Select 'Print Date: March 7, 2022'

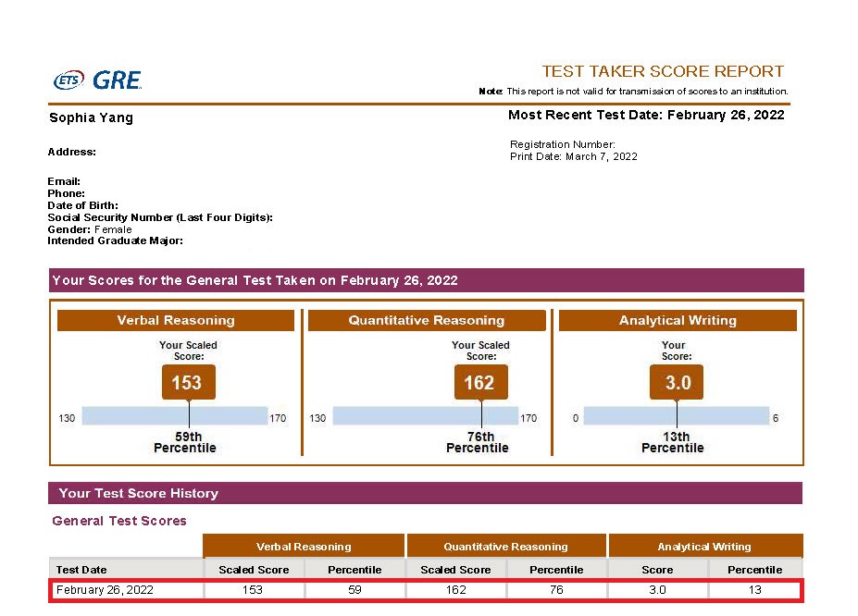[574, 156]
